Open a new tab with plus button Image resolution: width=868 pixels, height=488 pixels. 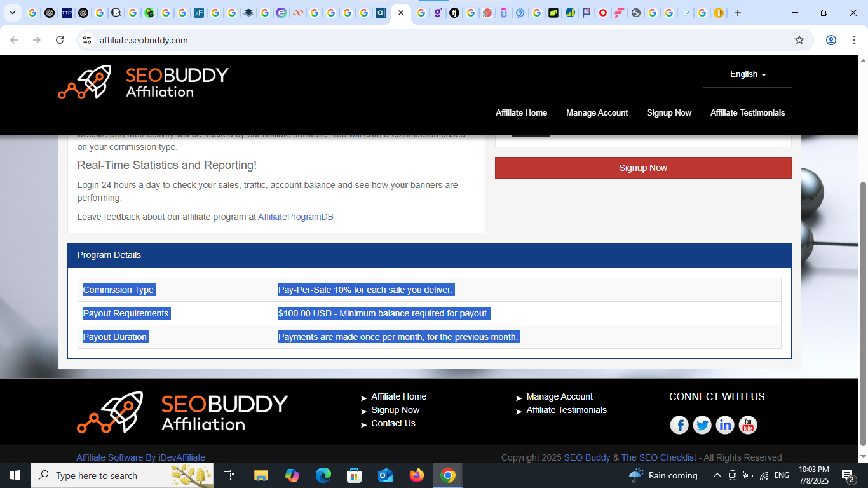point(737,13)
